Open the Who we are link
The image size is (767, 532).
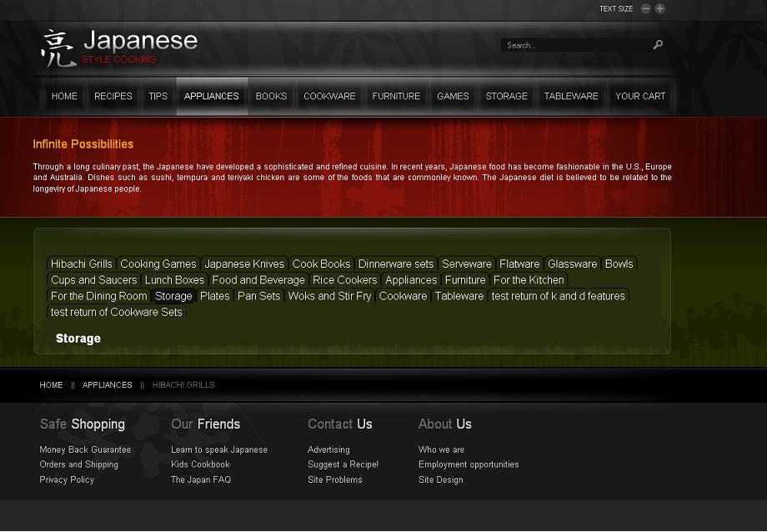coord(441,449)
